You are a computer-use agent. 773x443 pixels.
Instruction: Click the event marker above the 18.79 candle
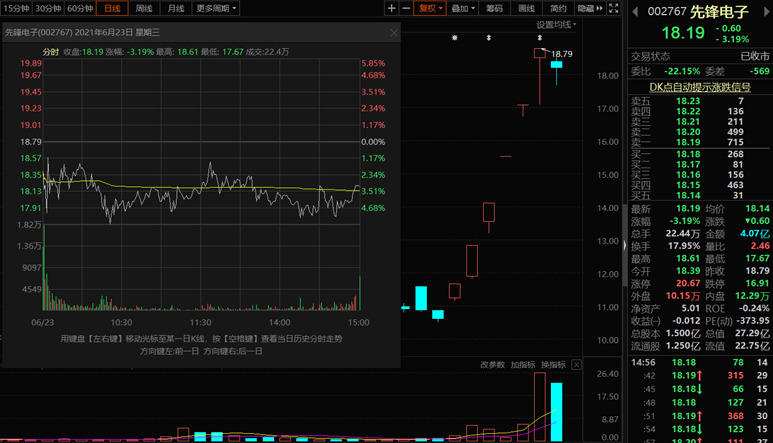[540, 38]
